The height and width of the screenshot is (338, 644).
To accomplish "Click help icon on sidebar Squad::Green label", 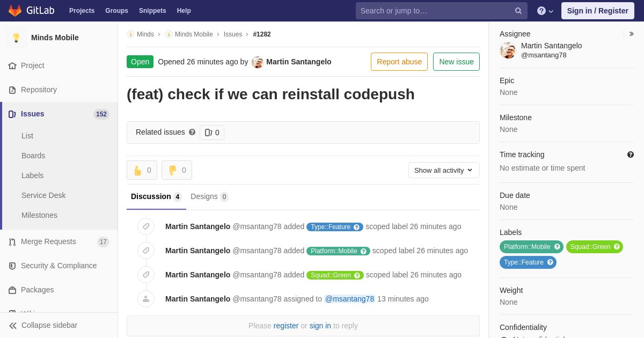I will (617, 247).
